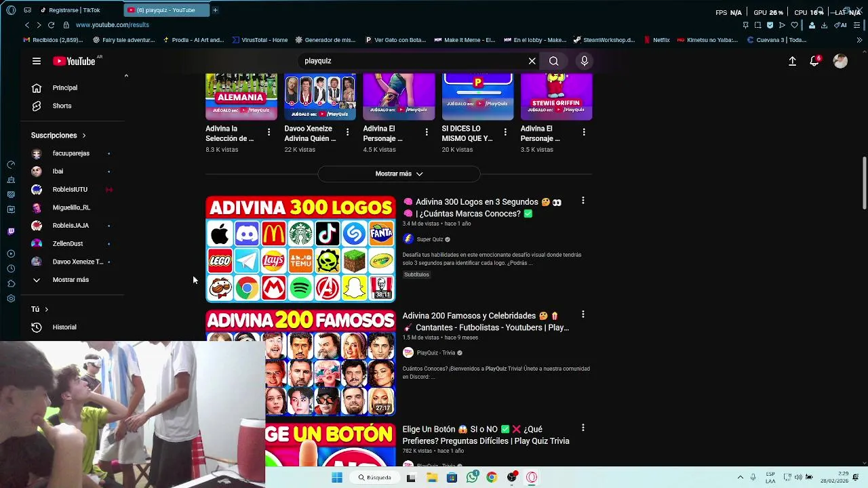Open the Aria AI toolbar icon
The image size is (868, 488).
[841, 25]
